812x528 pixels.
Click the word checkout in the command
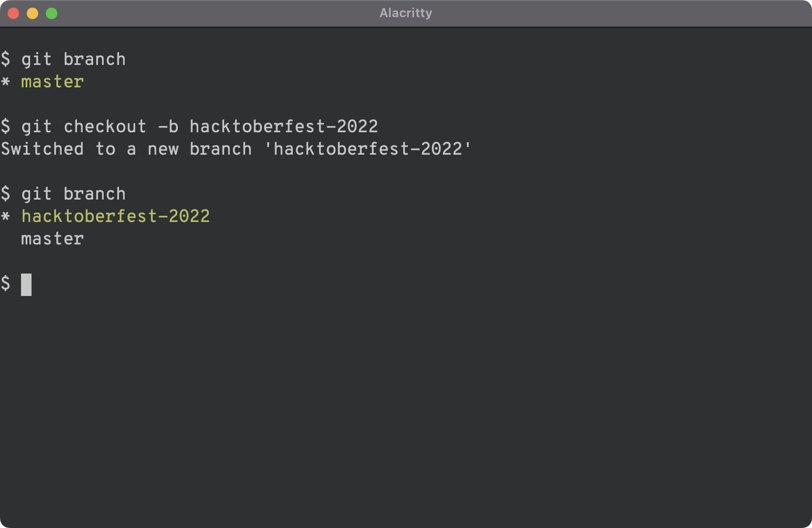[x=105, y=127]
